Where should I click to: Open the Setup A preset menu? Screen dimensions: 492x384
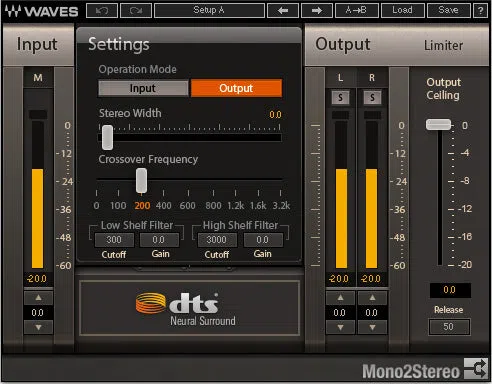coord(209,11)
